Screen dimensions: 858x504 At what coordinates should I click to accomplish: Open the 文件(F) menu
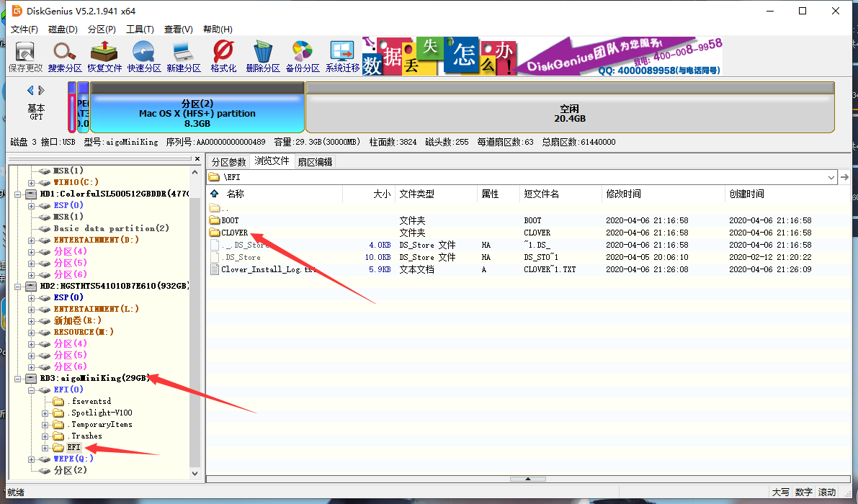[x=24, y=29]
